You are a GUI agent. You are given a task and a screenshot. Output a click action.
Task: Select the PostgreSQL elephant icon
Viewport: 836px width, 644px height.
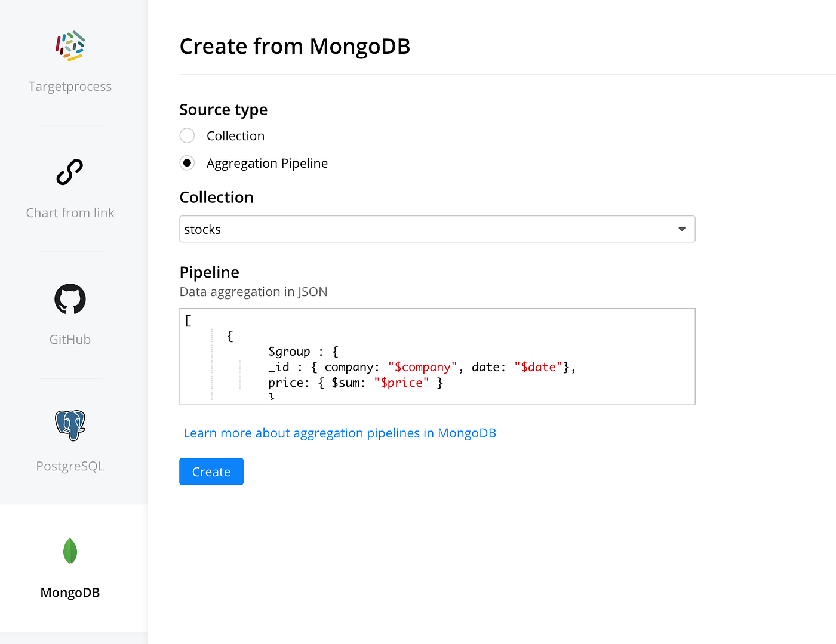point(70,426)
